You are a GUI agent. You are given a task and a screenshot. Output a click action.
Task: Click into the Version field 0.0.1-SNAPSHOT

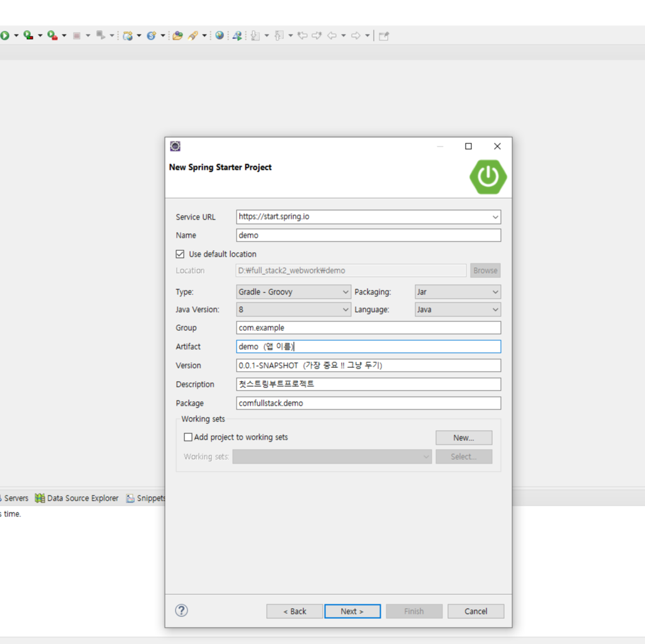(x=369, y=365)
